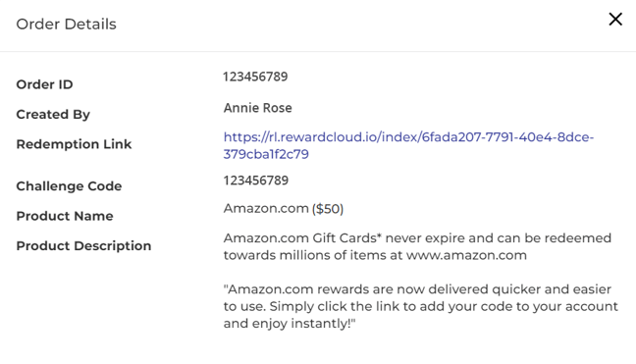Click the Created By label
This screenshot has width=636, height=364.
point(53,115)
